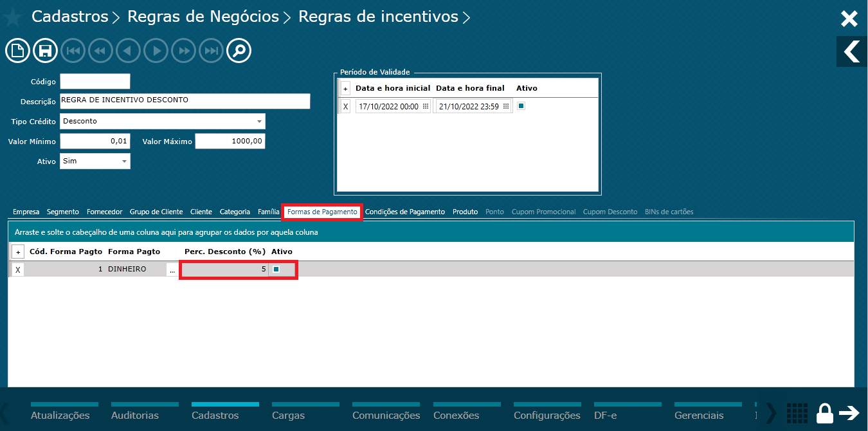Add a payment form row
This screenshot has width=868, height=431.
click(18, 252)
